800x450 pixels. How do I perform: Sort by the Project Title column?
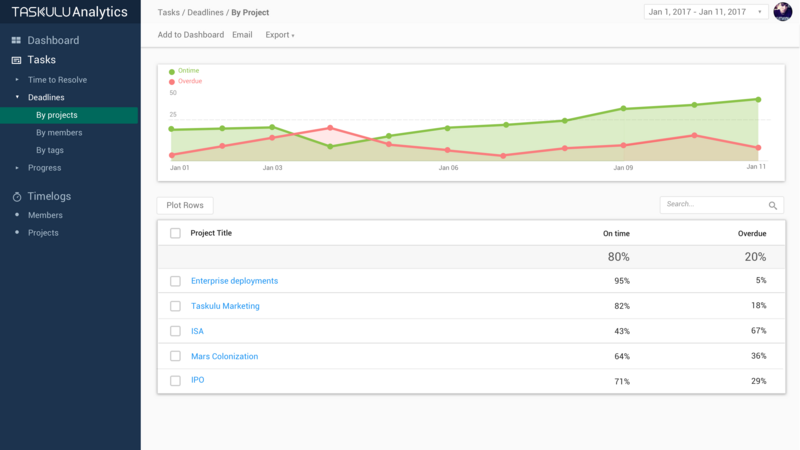pos(211,233)
